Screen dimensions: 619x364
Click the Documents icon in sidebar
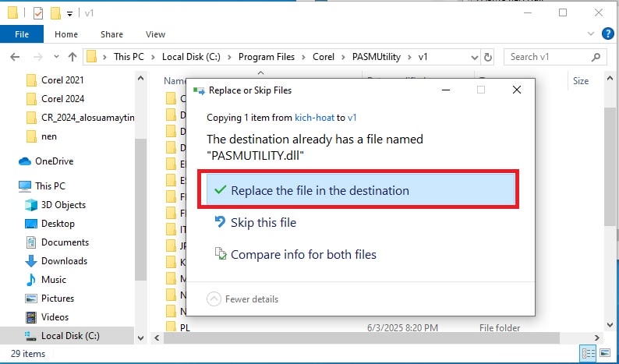[30, 242]
